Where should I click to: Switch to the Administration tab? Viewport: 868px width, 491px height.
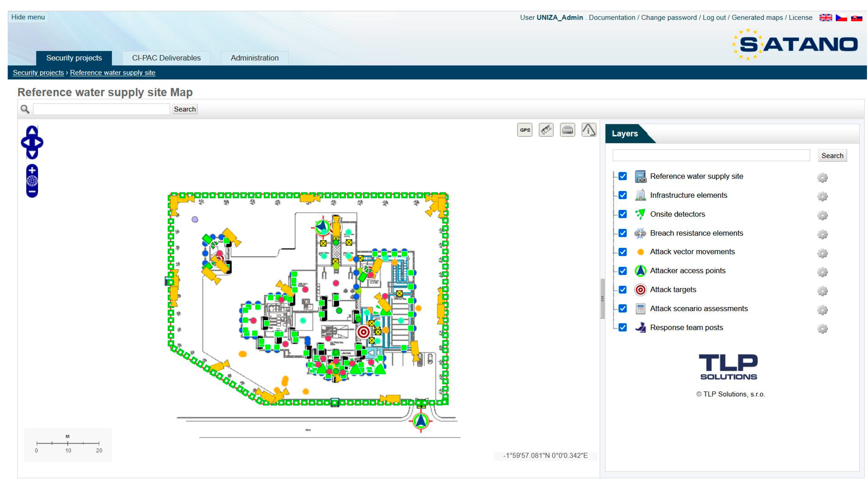(255, 58)
